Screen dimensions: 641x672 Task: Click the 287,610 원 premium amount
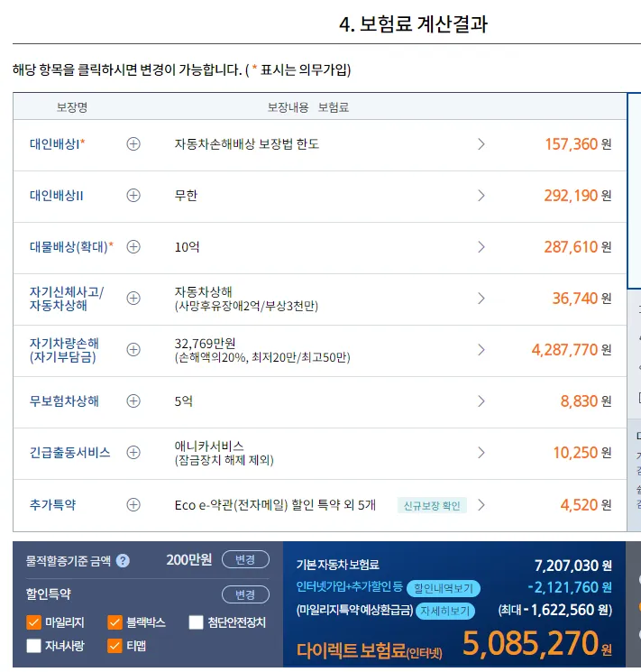[578, 247]
